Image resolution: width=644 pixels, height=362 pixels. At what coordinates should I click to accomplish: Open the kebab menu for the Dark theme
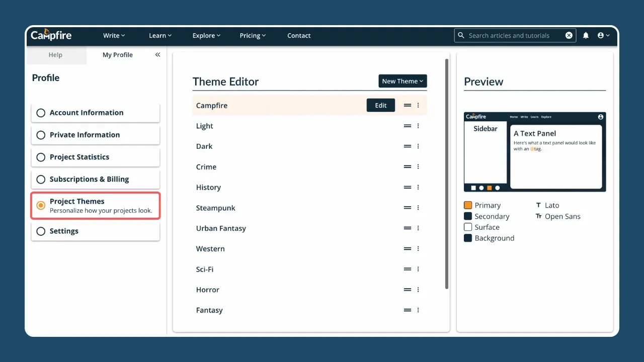[x=418, y=146]
